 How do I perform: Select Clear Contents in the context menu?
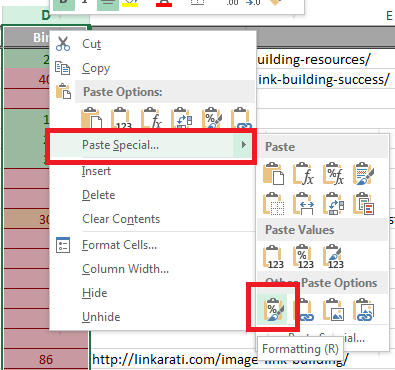[x=121, y=219]
